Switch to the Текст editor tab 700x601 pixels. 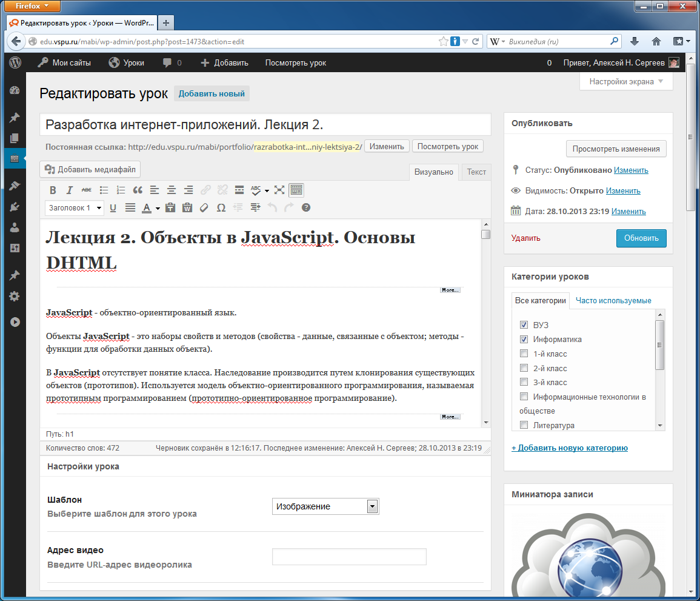476,172
